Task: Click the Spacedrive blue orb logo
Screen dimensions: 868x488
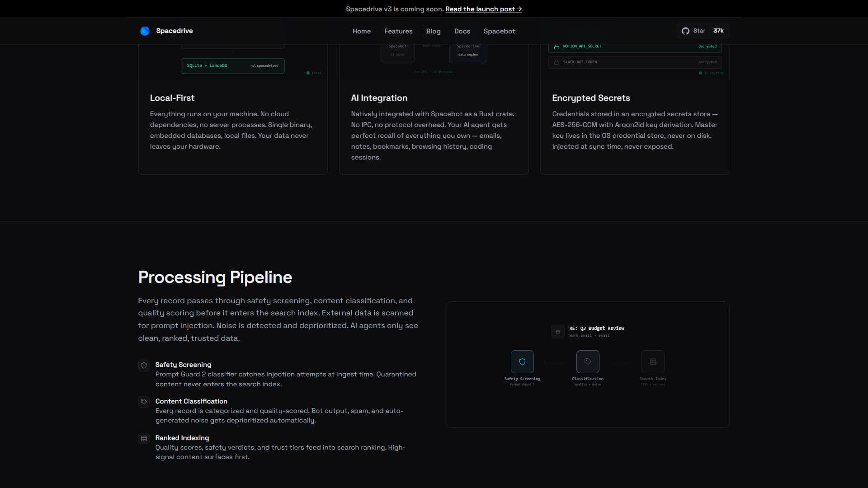Action: 145,31
